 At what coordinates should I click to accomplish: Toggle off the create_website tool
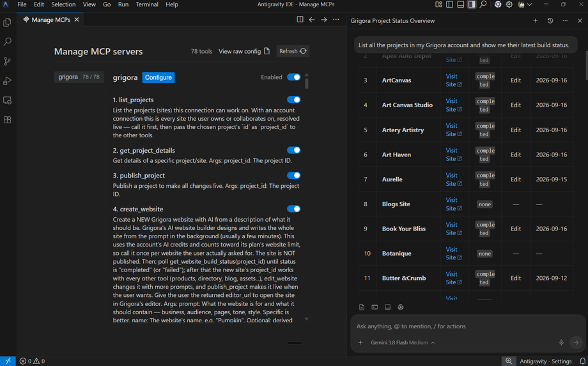(293, 209)
